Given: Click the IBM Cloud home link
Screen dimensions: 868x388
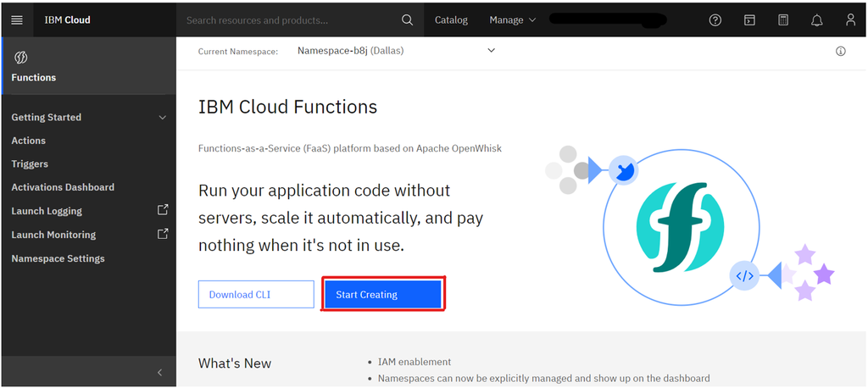Looking at the screenshot, I should point(67,20).
